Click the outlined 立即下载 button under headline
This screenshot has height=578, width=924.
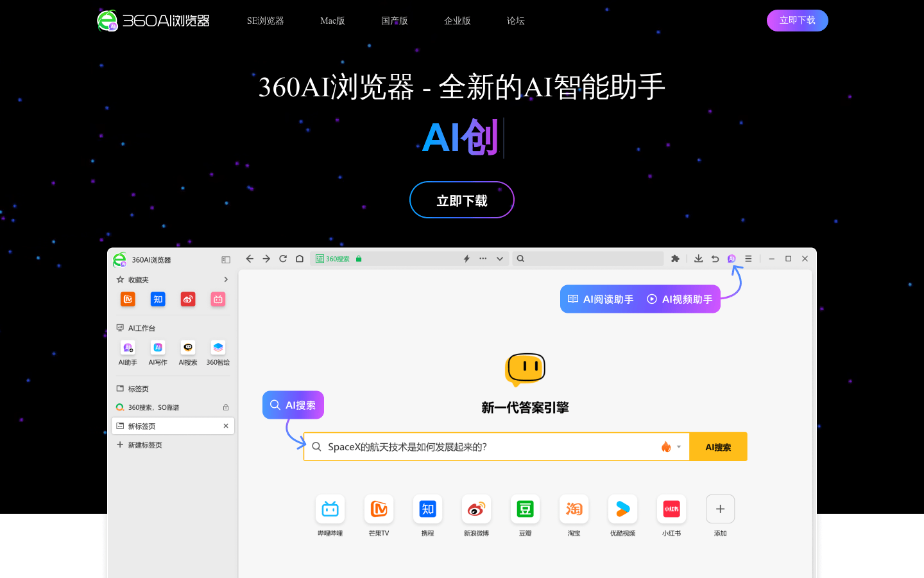tap(461, 200)
